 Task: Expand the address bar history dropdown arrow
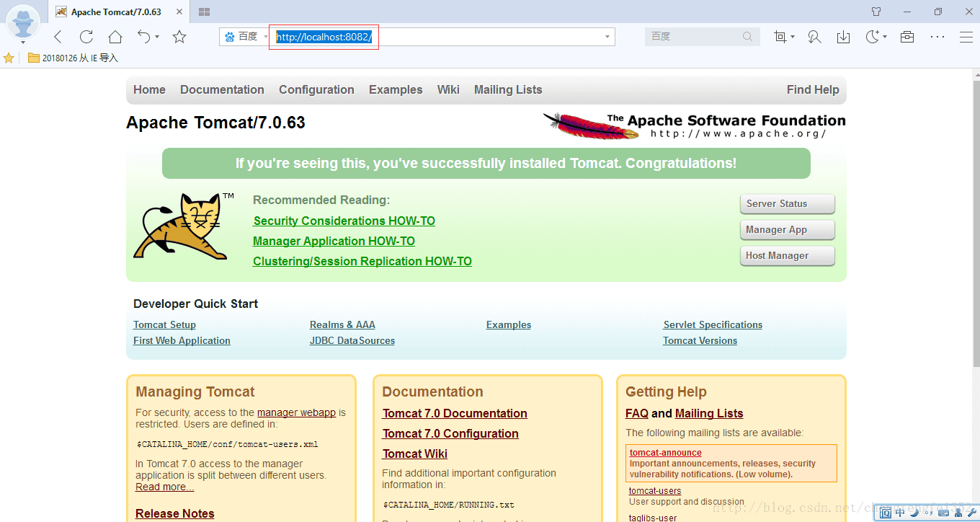pyautogui.click(x=607, y=37)
